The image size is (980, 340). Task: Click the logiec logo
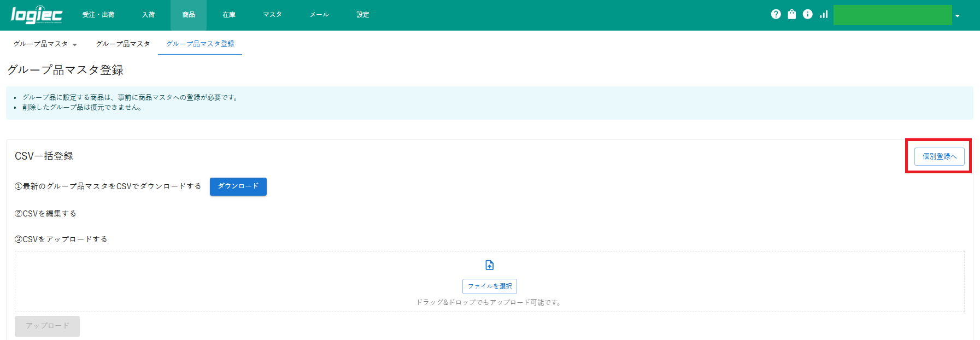37,15
